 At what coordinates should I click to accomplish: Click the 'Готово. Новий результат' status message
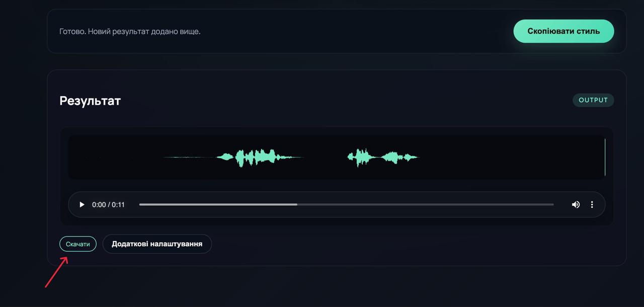tap(130, 31)
